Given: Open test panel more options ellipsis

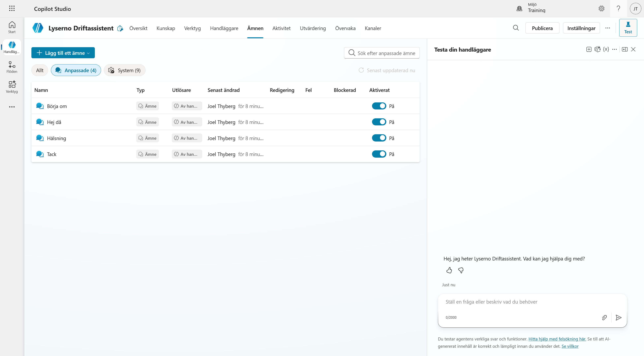Looking at the screenshot, I should click(614, 49).
